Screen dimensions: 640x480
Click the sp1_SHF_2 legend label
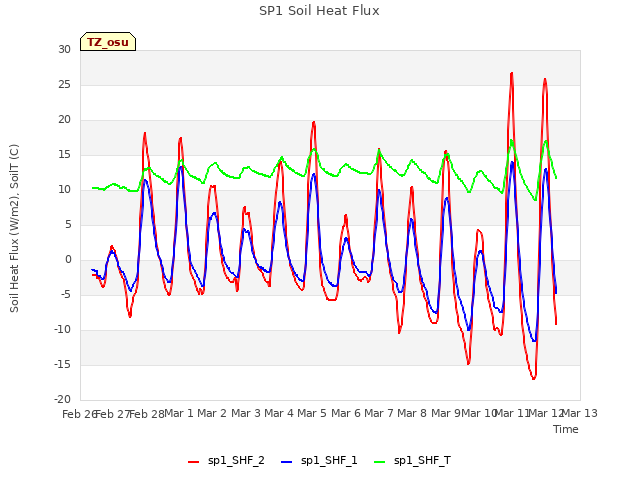[236, 461]
